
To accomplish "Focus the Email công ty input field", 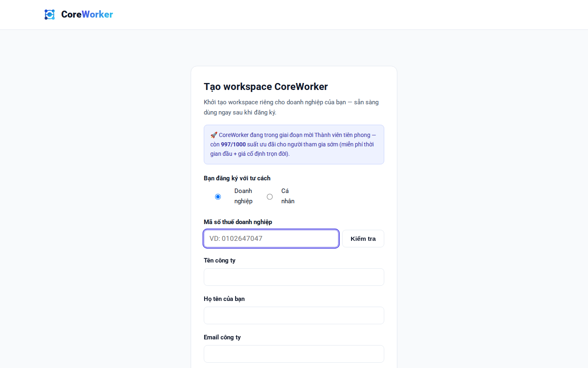I will click(294, 354).
